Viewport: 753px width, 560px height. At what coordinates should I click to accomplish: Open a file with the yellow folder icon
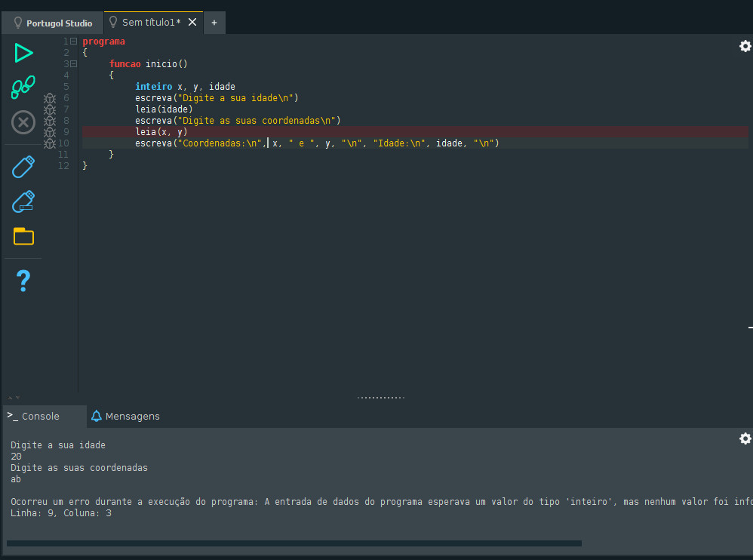[x=23, y=235]
